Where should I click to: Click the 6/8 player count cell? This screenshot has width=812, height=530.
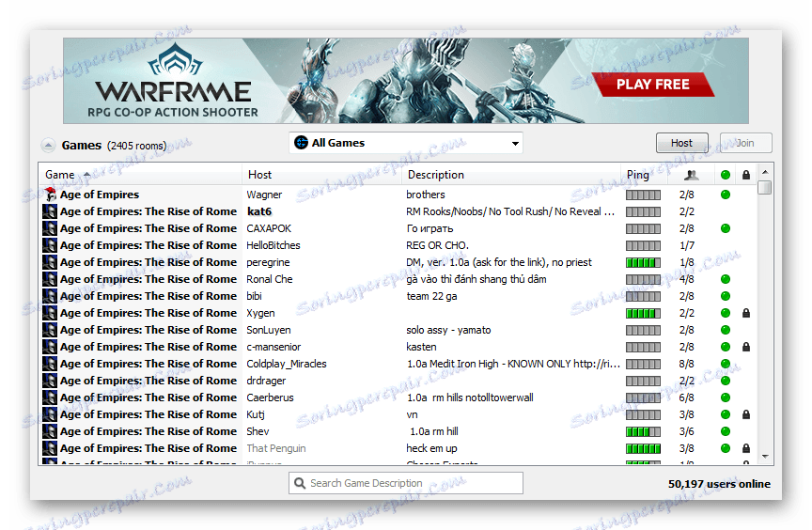[687, 397]
